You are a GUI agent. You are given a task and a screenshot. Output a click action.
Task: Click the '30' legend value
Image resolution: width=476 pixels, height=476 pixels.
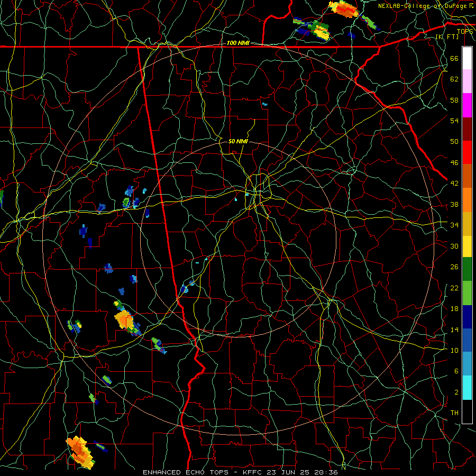(454, 246)
